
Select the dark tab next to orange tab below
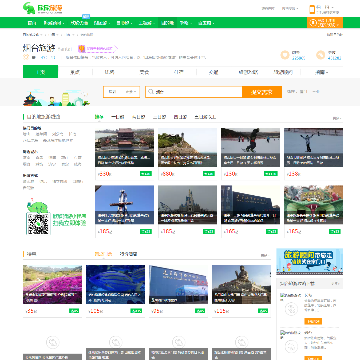(128, 254)
